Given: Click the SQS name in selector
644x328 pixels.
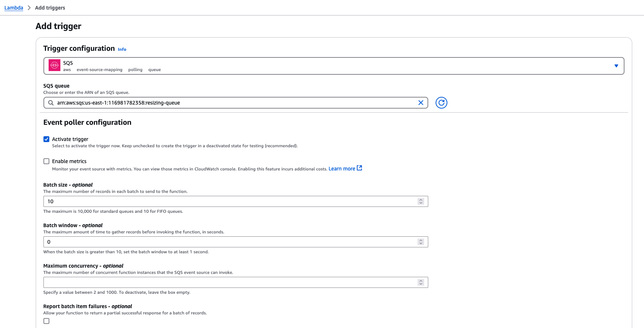Looking at the screenshot, I should pyautogui.click(x=68, y=63).
